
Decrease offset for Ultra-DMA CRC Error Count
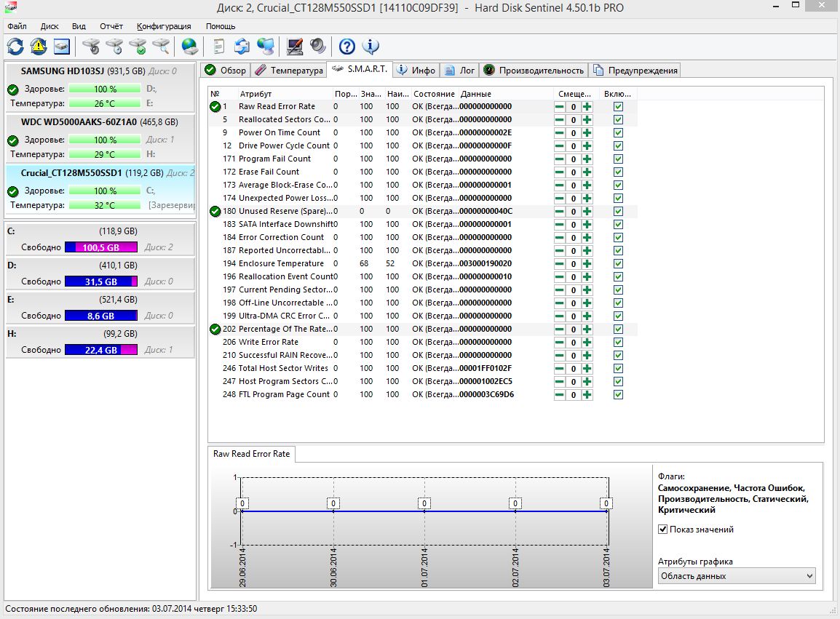[559, 316]
